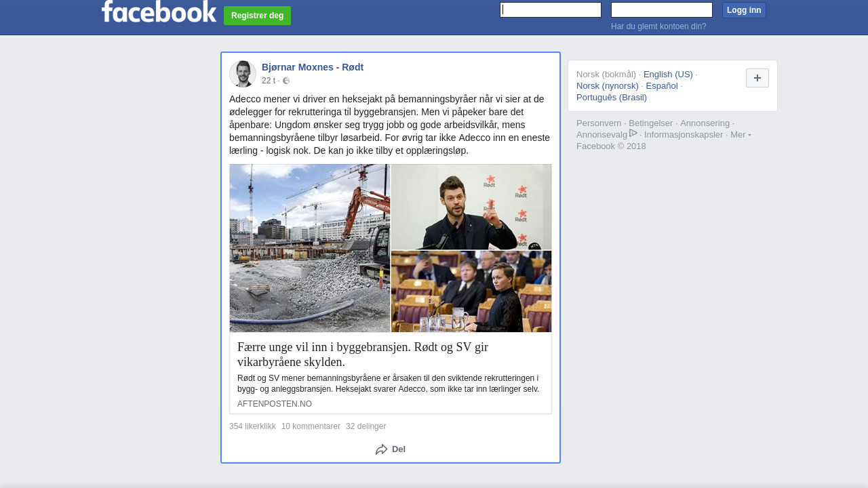
Task: Open Annonsering footer link
Action: [x=705, y=123]
